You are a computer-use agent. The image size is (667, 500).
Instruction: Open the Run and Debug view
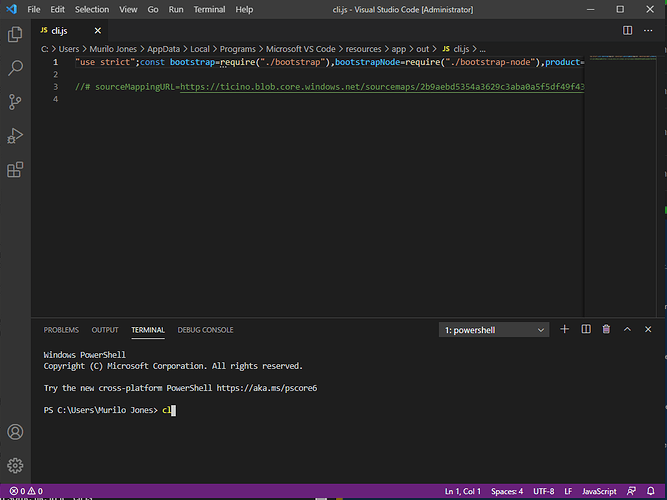pyautogui.click(x=15, y=136)
